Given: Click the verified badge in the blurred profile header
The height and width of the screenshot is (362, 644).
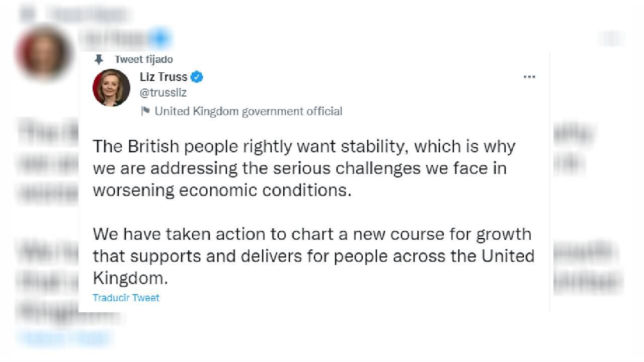Looking at the screenshot, I should (159, 37).
